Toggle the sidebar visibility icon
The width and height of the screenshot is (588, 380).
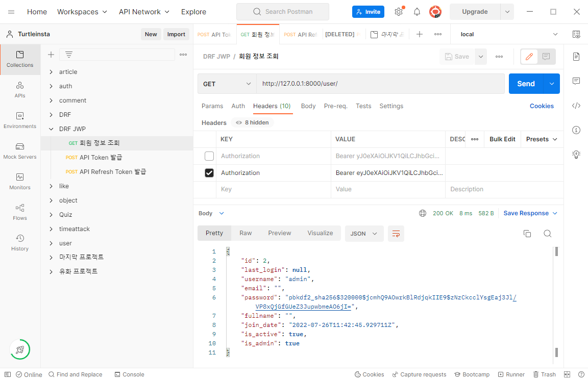pyautogui.click(x=8, y=374)
